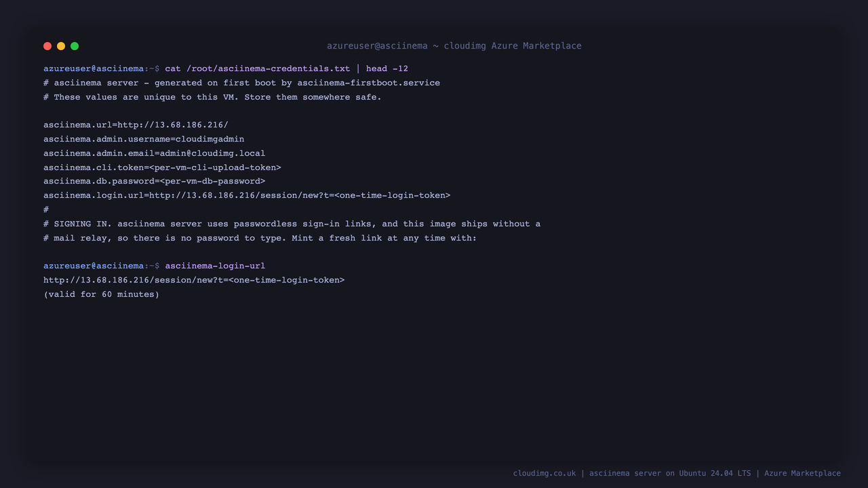Viewport: 868px width, 488px height.
Task: Click the second azureuser@asciinema prompt
Action: 101,266
